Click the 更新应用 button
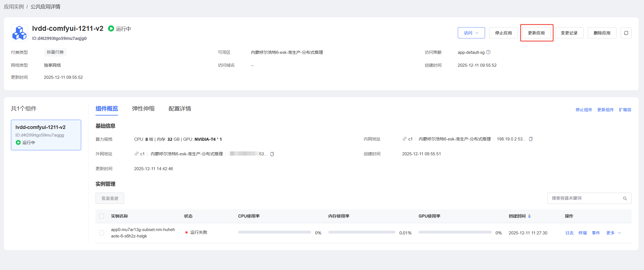Image resolution: width=644 pixels, height=270 pixels. (536, 33)
